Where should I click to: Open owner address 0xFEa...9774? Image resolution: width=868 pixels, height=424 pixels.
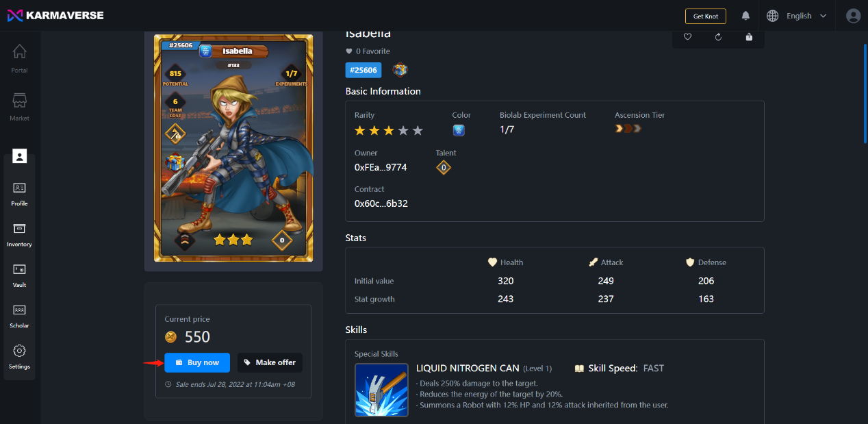click(x=381, y=167)
